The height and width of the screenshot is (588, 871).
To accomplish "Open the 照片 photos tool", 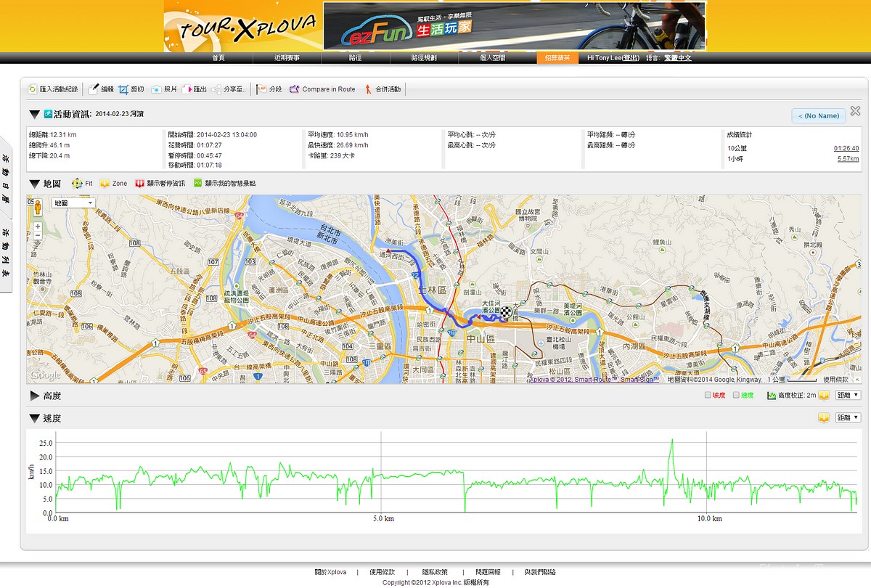I will click(x=156, y=89).
